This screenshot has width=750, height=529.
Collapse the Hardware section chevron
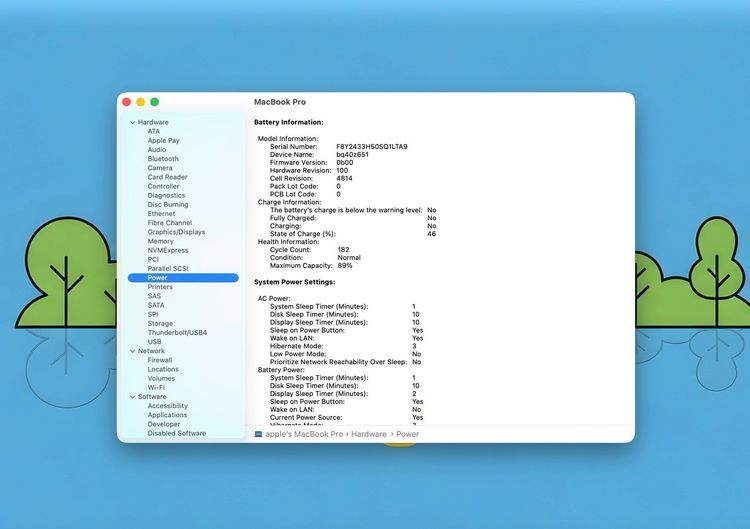pyautogui.click(x=132, y=122)
